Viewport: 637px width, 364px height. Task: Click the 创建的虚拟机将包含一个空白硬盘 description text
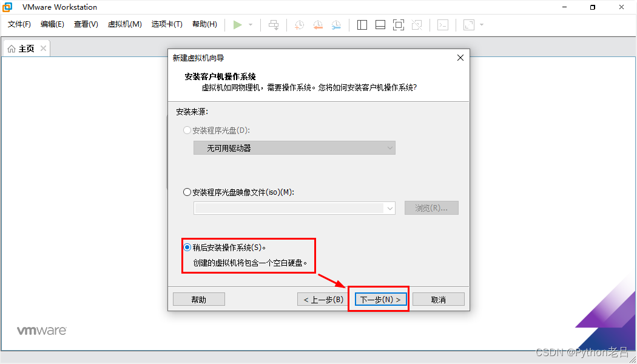(250, 263)
